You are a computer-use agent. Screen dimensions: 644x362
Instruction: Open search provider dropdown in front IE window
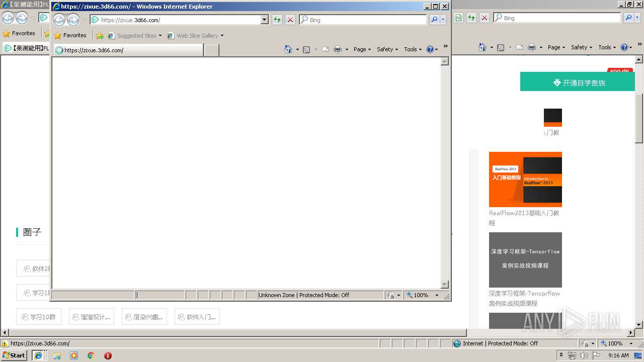point(443,20)
